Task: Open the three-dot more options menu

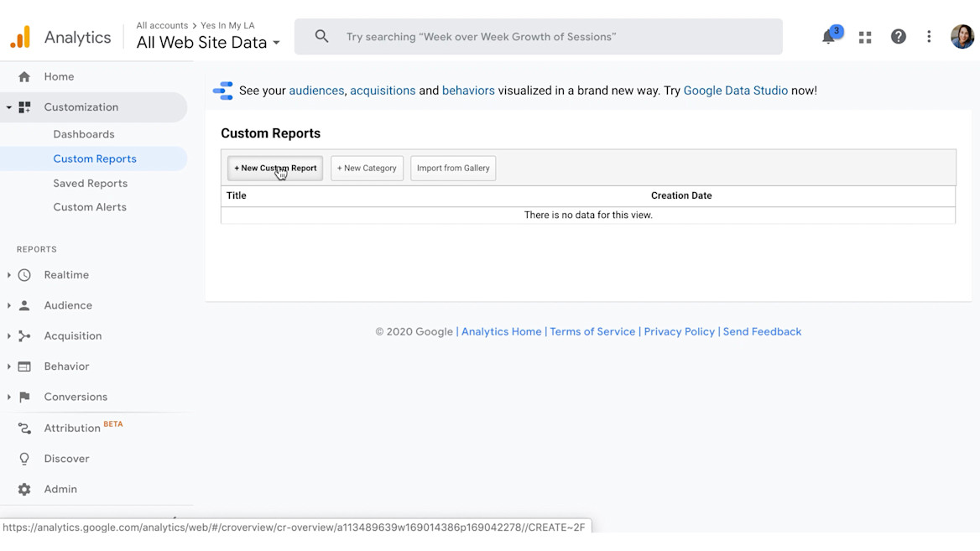Action: [x=929, y=37]
